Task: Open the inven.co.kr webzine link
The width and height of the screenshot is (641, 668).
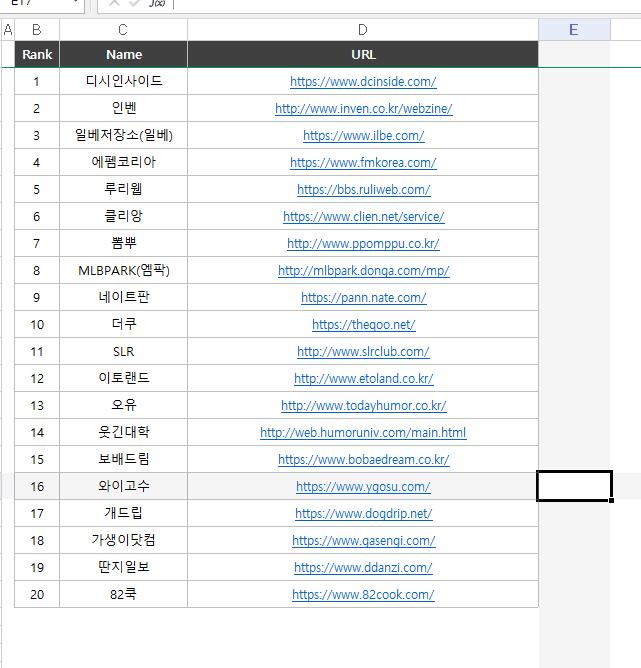Action: (363, 109)
